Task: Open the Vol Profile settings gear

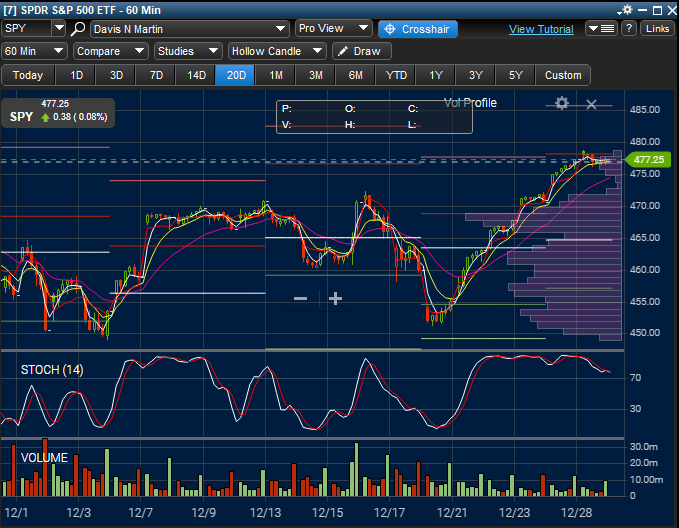Action: tap(562, 103)
